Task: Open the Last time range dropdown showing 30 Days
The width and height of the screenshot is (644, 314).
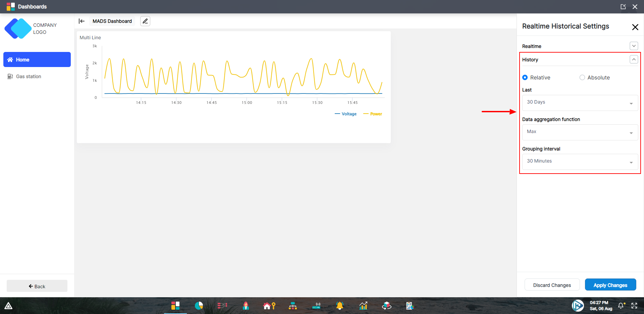Action: tap(579, 103)
